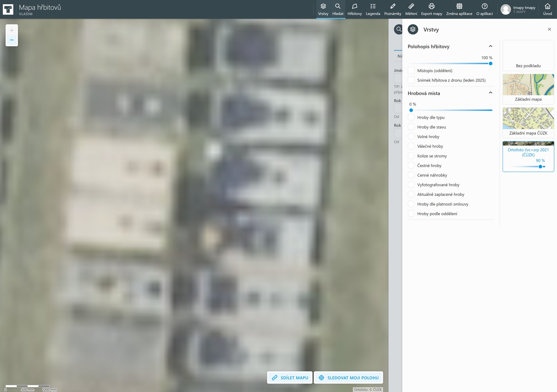This screenshot has width=557, height=392.
Task: Select Cenné náhrobky option
Action: (x=411, y=175)
